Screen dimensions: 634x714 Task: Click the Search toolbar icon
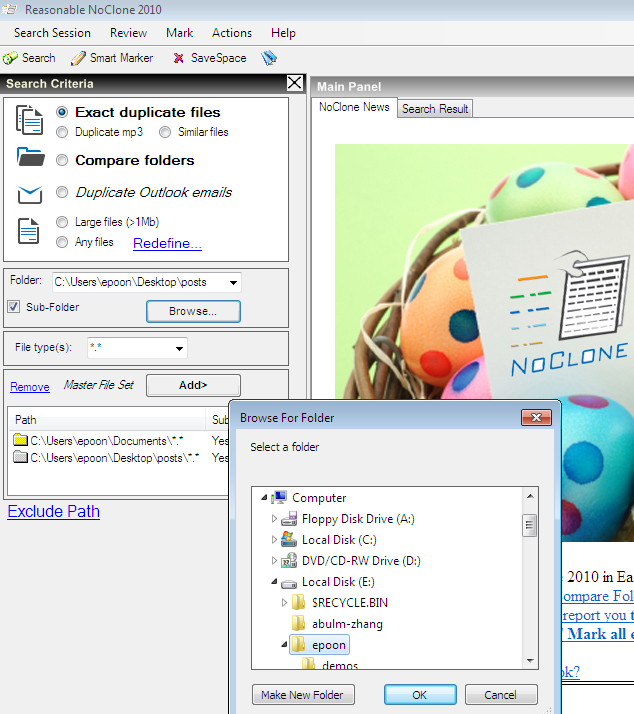click(10, 58)
